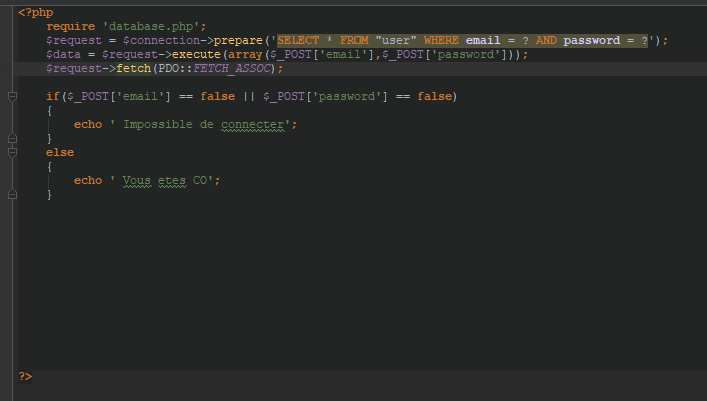The image size is (707, 401).
Task: Click the fetch method name
Action: 133,69
